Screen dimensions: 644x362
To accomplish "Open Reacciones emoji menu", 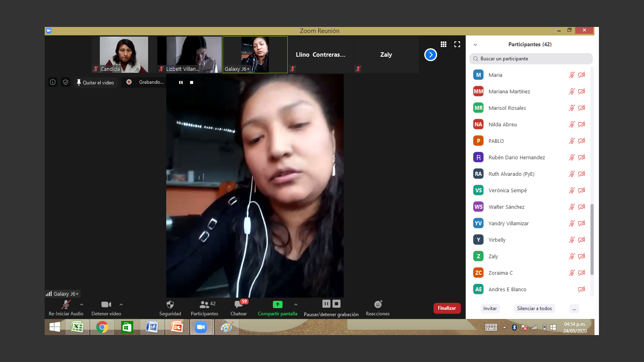I will pos(378,308).
